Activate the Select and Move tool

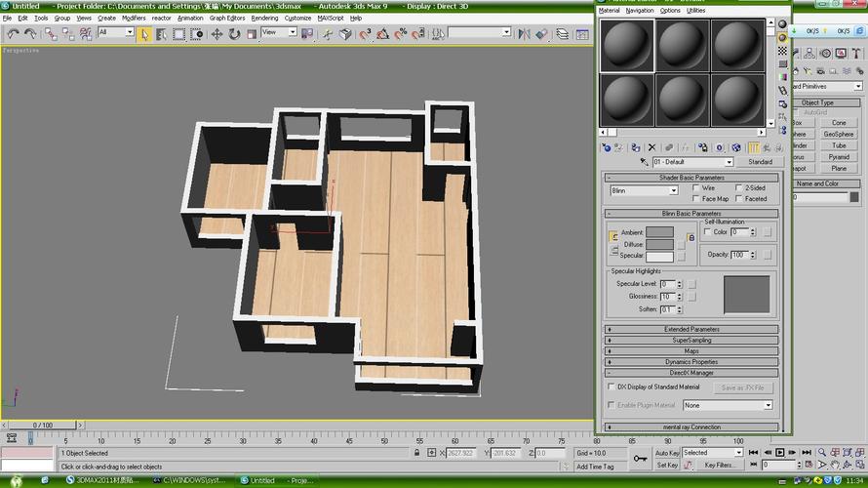(x=216, y=33)
